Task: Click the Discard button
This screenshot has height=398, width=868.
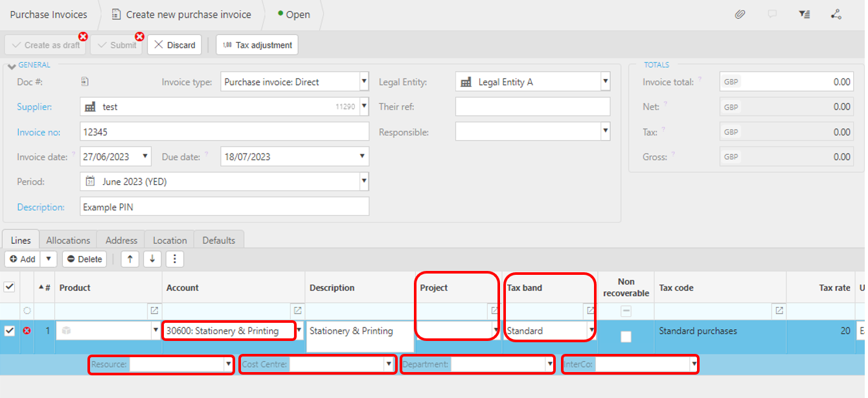Action: [x=175, y=45]
